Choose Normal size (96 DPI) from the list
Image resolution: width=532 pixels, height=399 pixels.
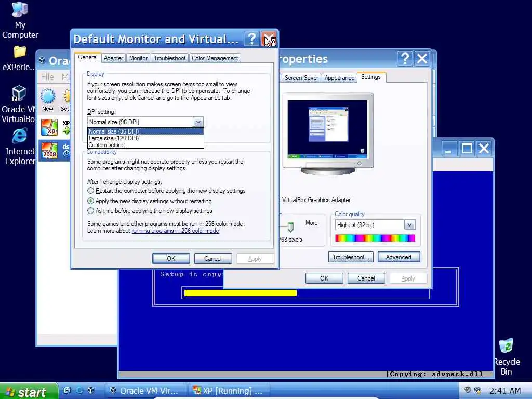point(145,131)
